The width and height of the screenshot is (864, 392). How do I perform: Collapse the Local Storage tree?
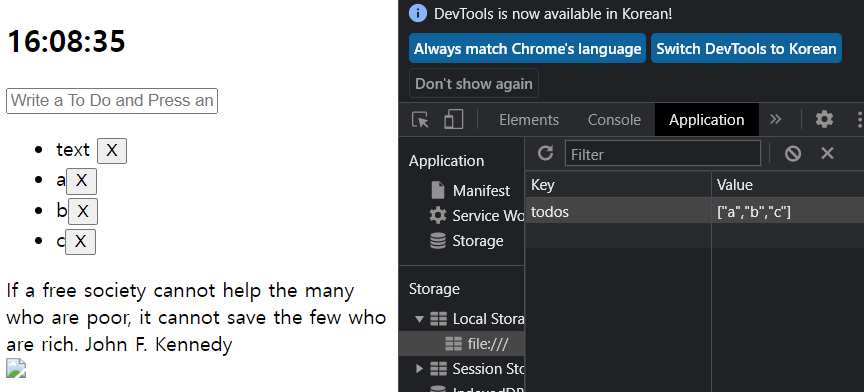click(419, 319)
